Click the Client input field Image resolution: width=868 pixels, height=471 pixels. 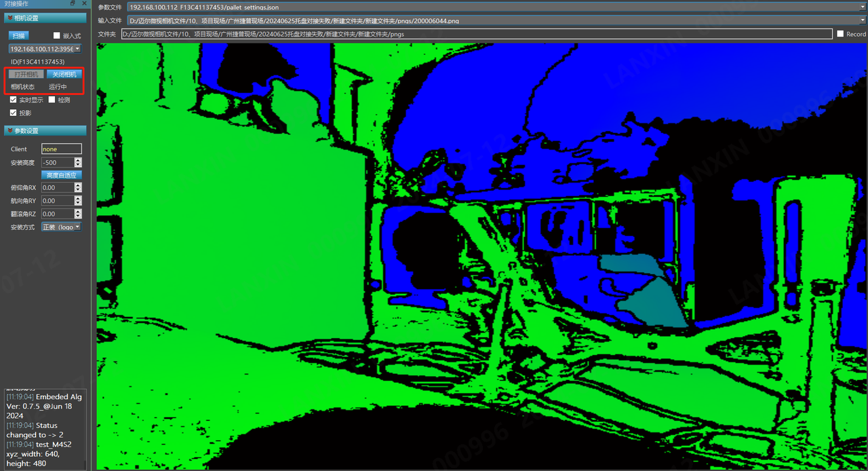pos(61,149)
